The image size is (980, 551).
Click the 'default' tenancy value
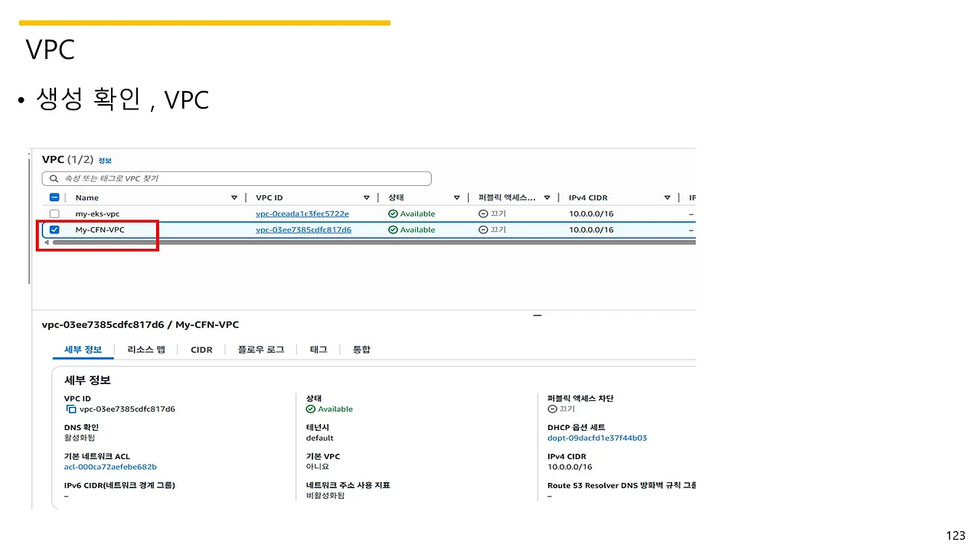(x=320, y=439)
